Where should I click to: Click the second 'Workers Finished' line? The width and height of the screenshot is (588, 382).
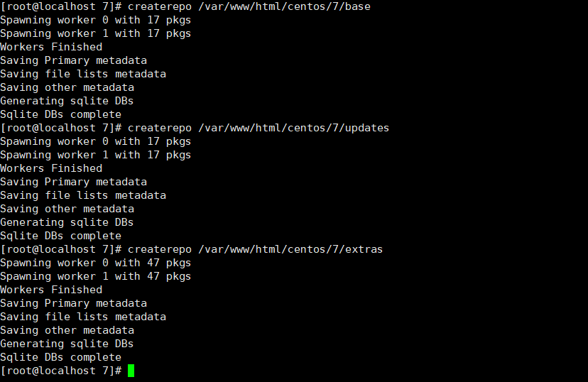point(51,169)
